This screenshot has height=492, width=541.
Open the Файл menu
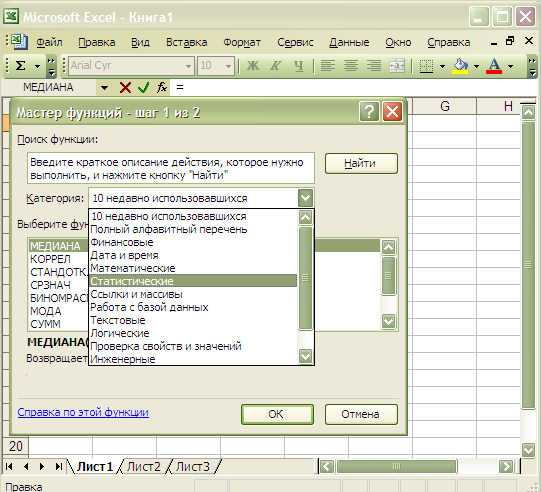(49, 42)
